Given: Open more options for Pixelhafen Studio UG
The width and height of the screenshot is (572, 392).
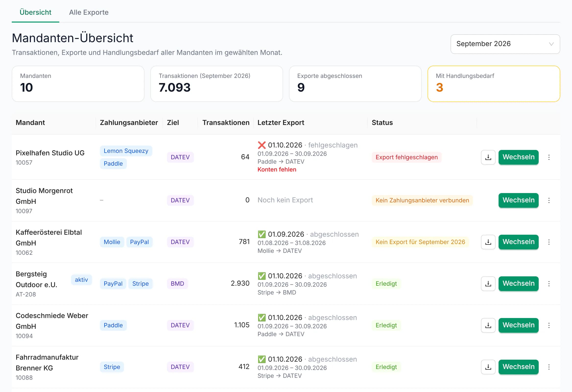Looking at the screenshot, I should (x=549, y=157).
